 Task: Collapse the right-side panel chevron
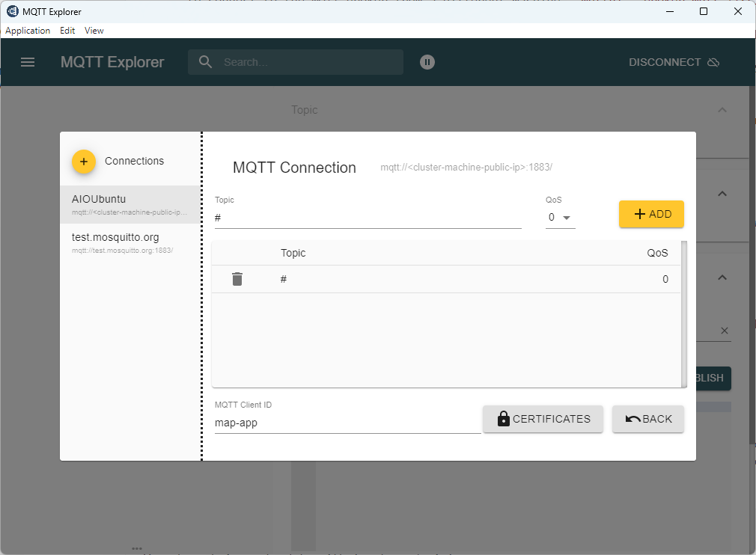722,193
